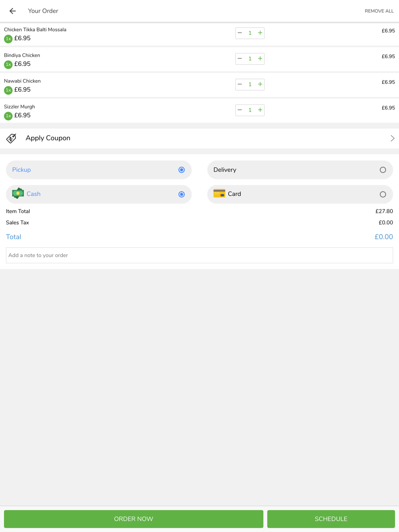Click ORDER NOW button

pos(134,519)
